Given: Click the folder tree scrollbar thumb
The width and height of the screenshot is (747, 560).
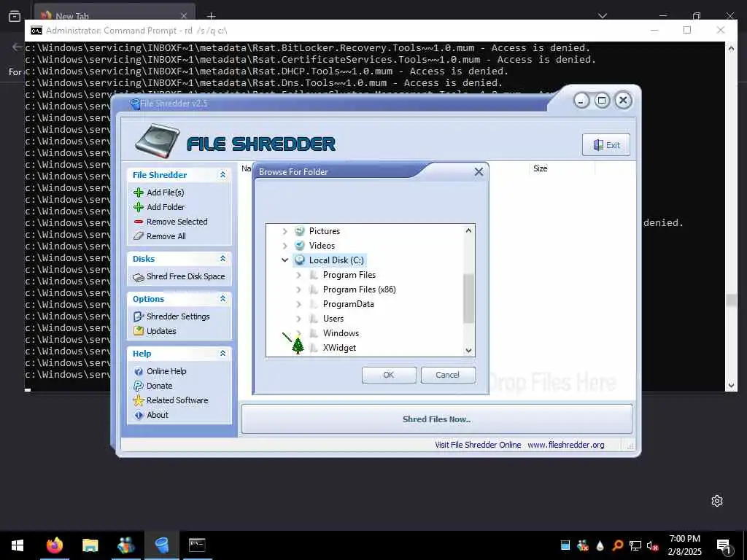Looking at the screenshot, I should pyautogui.click(x=469, y=298).
